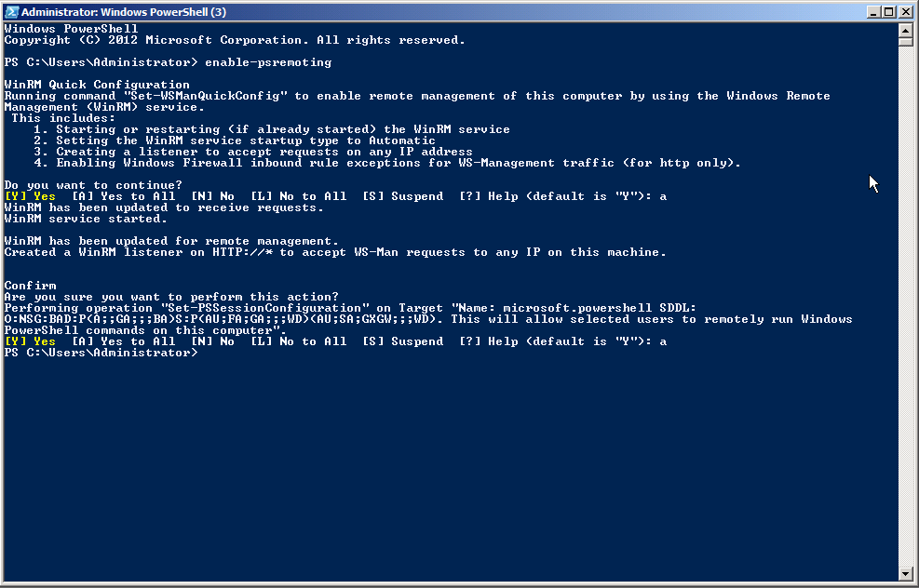
Task: Click the "Created a WinRM listener" output line
Action: tap(335, 252)
